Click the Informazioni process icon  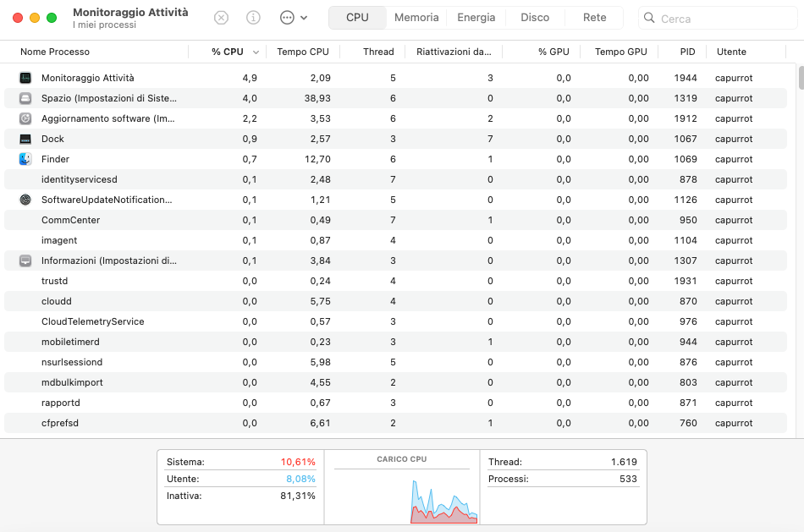tap(25, 261)
